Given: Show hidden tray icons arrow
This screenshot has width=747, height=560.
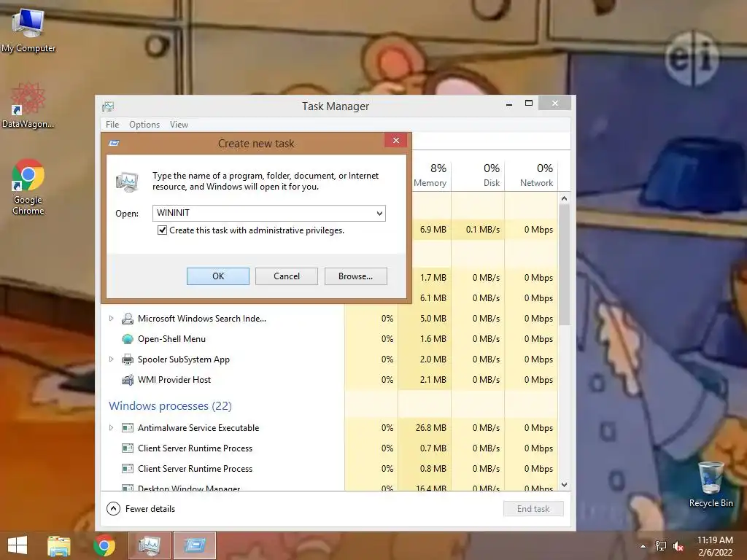Looking at the screenshot, I should pyautogui.click(x=643, y=546).
